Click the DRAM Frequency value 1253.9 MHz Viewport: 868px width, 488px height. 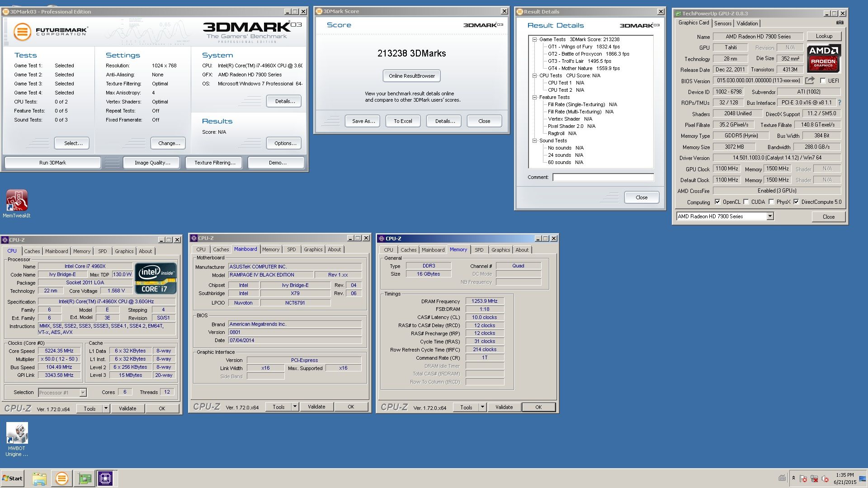pyautogui.click(x=484, y=301)
